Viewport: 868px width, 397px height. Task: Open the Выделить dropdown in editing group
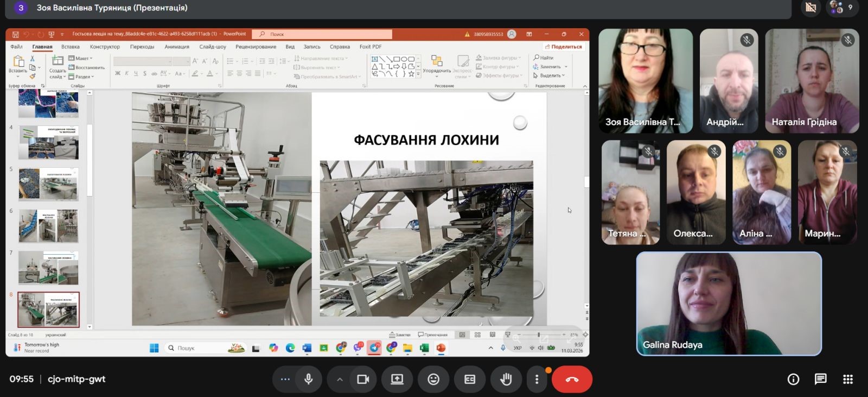[550, 75]
